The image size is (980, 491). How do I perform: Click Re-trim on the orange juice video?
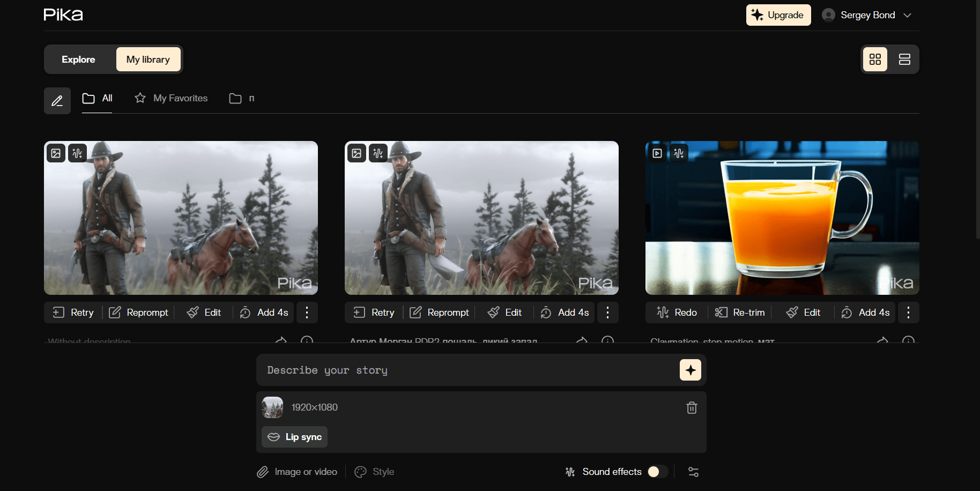(x=740, y=313)
